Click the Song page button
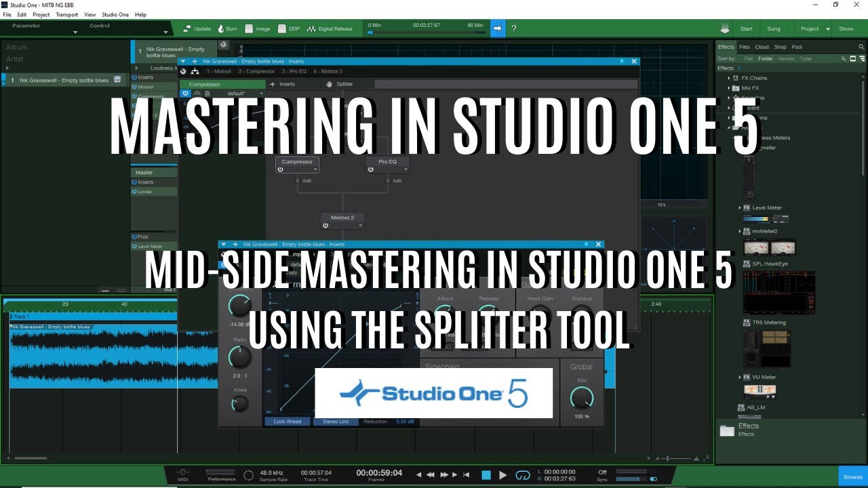 pyautogui.click(x=774, y=29)
